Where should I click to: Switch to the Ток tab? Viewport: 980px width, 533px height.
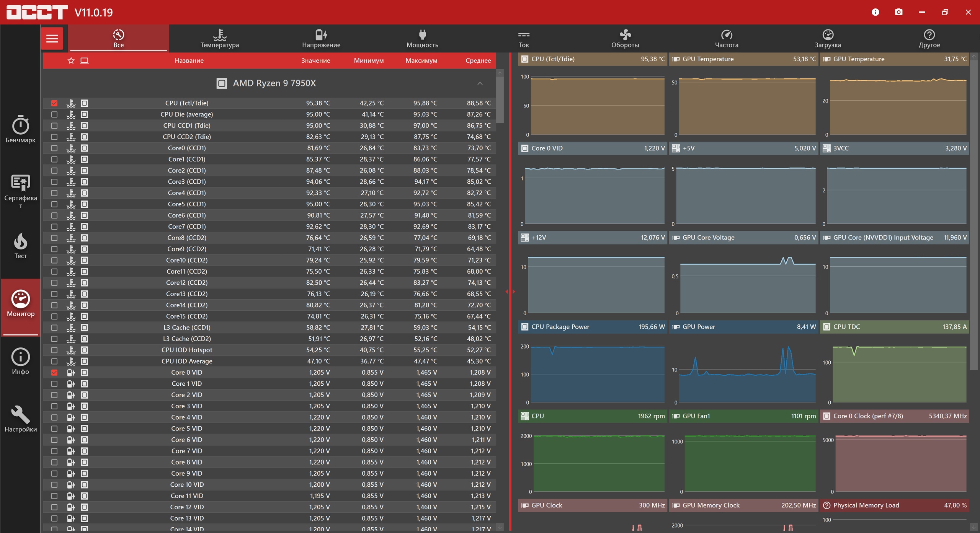point(524,38)
